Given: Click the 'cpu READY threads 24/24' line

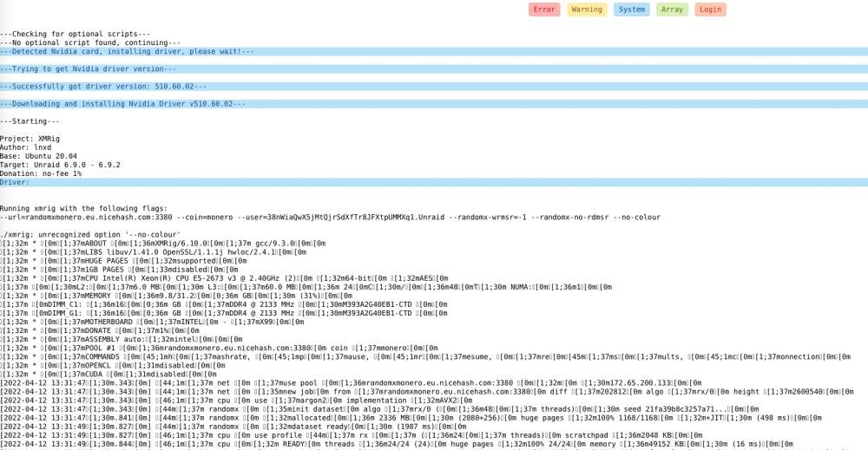Looking at the screenshot, I should tap(397, 445).
